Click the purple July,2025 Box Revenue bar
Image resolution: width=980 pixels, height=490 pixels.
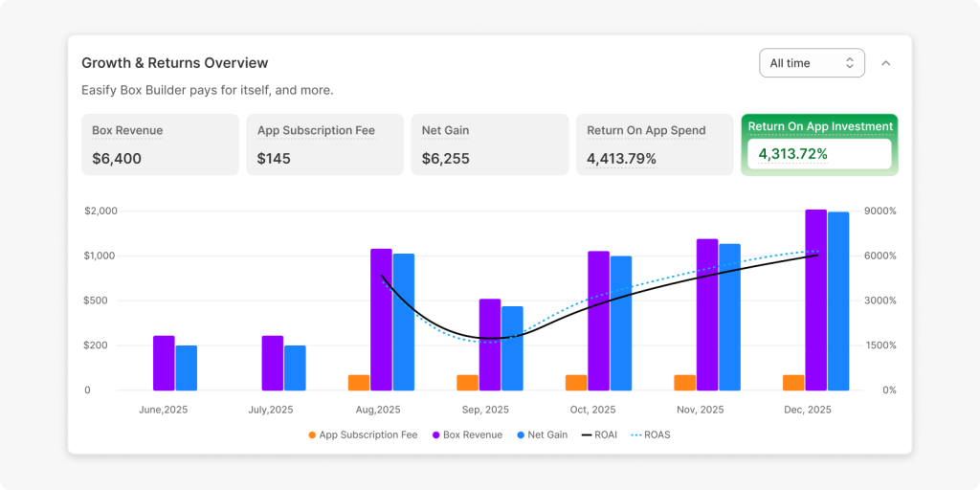click(x=273, y=363)
